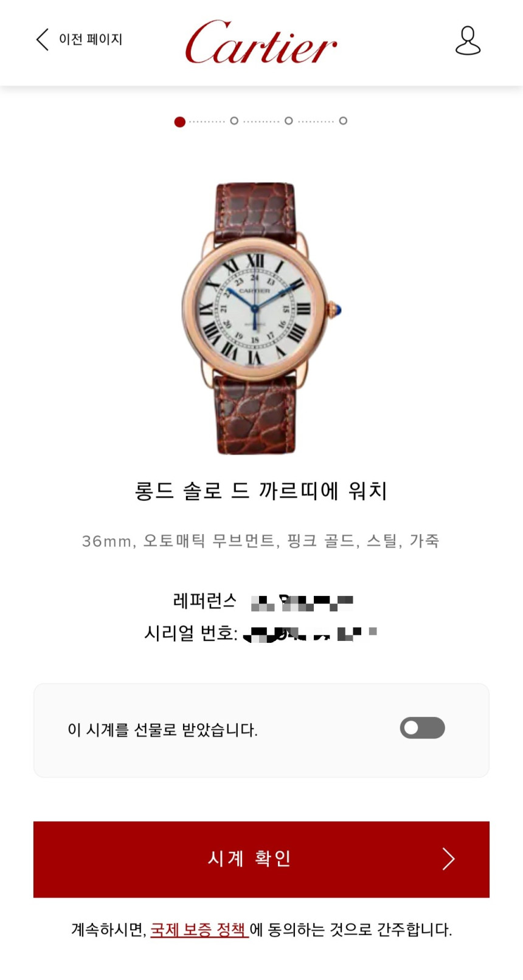Toggle the gift received switch on
This screenshot has width=523, height=980.
tap(422, 728)
